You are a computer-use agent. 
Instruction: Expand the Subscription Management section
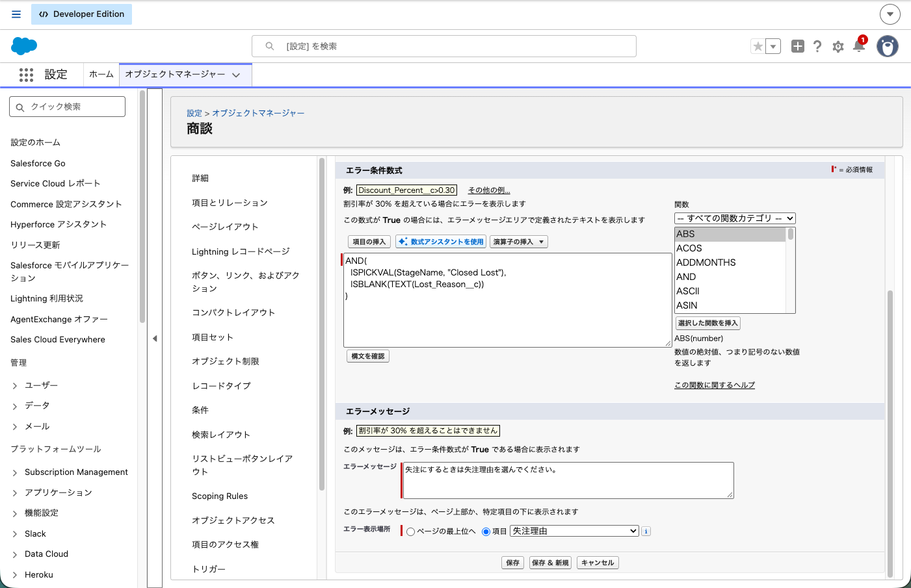[15, 473]
